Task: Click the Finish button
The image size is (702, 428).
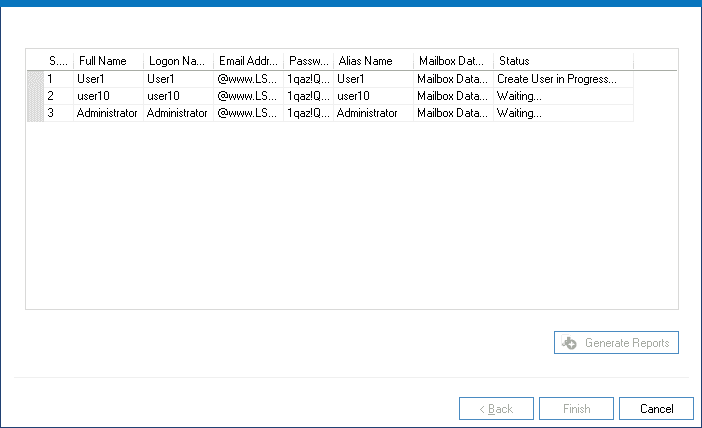Action: [x=576, y=408]
